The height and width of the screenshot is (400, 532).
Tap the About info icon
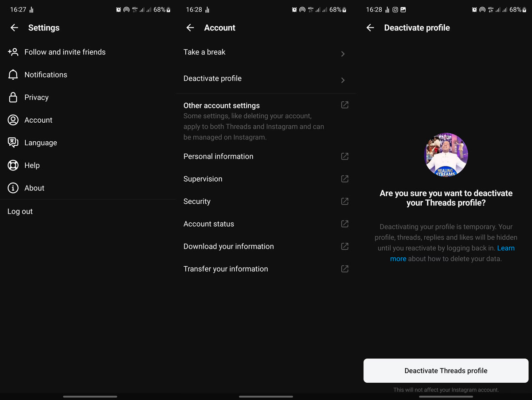point(13,188)
